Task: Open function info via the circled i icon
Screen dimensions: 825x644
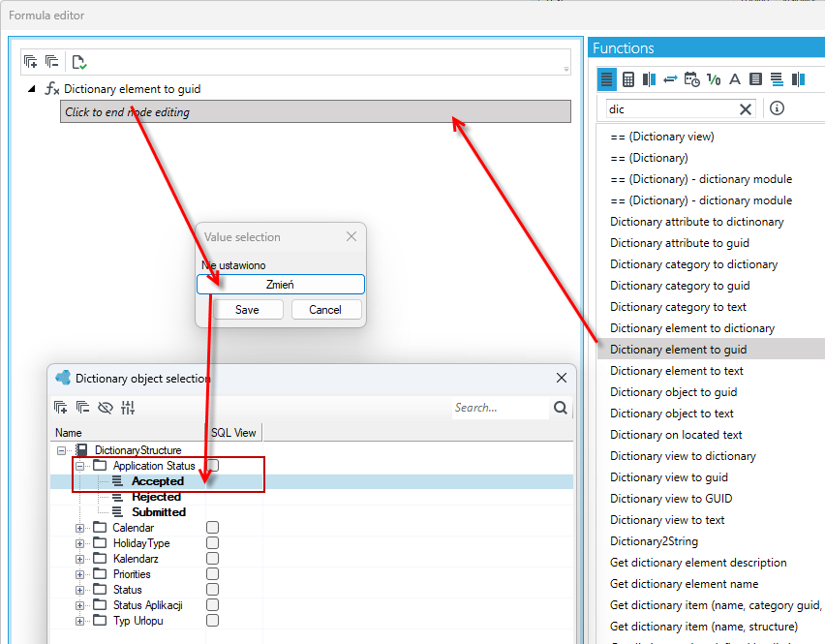Action: tap(777, 108)
